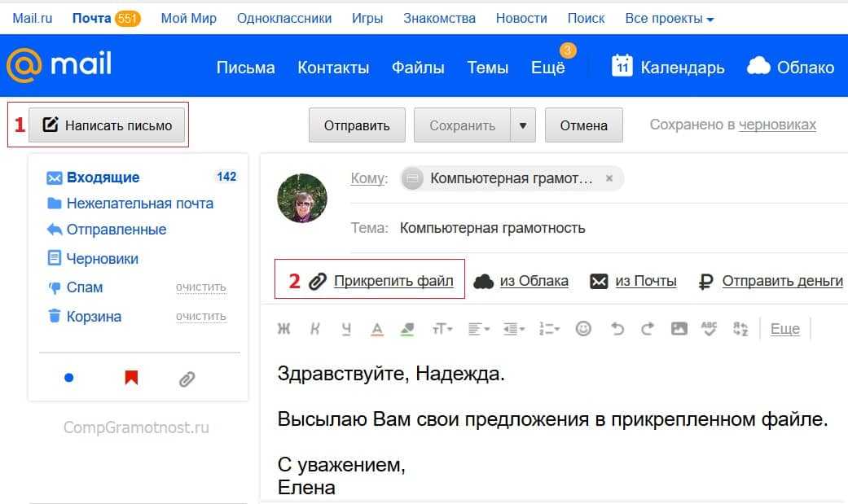Open the background highlight color tool
The width and height of the screenshot is (848, 504).
click(x=407, y=329)
